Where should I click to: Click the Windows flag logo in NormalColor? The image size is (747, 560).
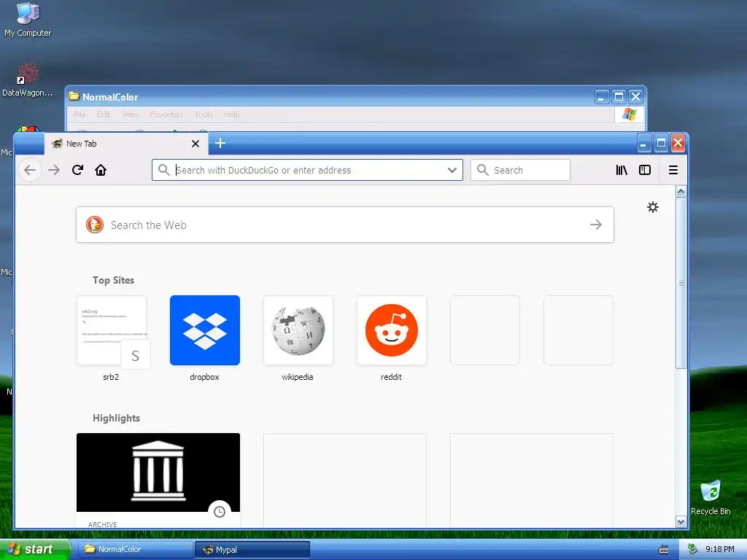[x=629, y=114]
